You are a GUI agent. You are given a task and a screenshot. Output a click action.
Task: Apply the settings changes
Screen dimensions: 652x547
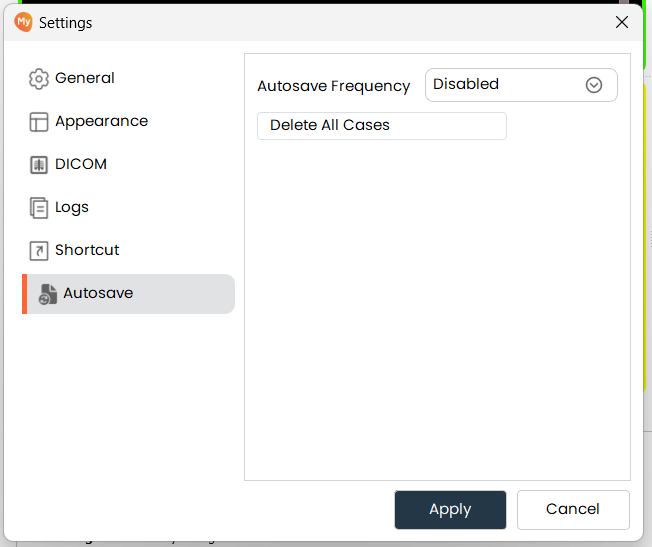[x=450, y=509]
